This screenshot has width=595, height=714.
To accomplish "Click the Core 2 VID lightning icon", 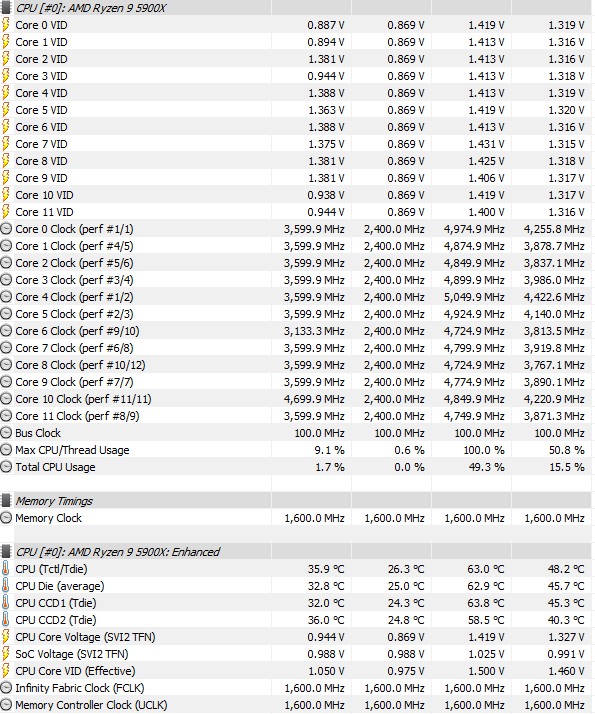I will (5, 59).
